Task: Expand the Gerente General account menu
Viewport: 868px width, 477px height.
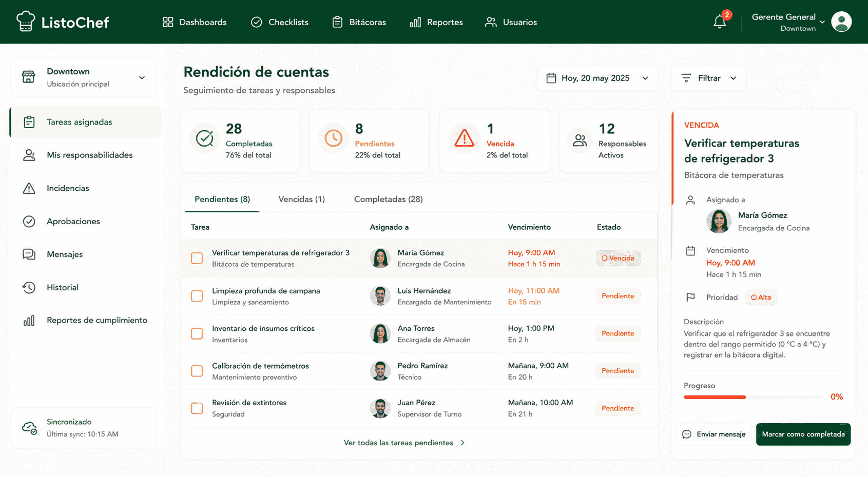Action: click(788, 22)
